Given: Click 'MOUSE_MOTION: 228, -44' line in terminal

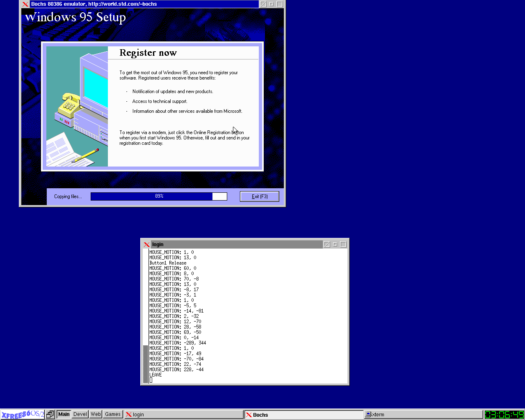Looking at the screenshot, I should pos(176,370).
